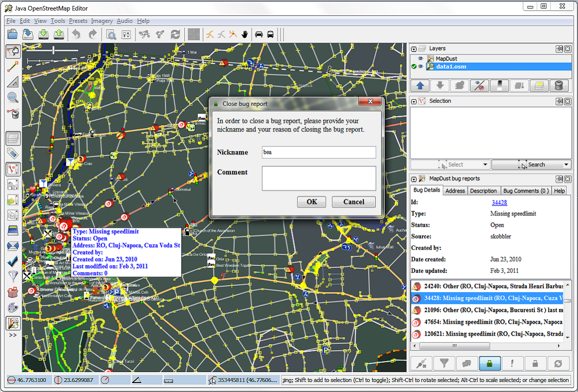578x392 pixels.
Task: Collapse the Layers panel arrow
Action: (x=414, y=49)
